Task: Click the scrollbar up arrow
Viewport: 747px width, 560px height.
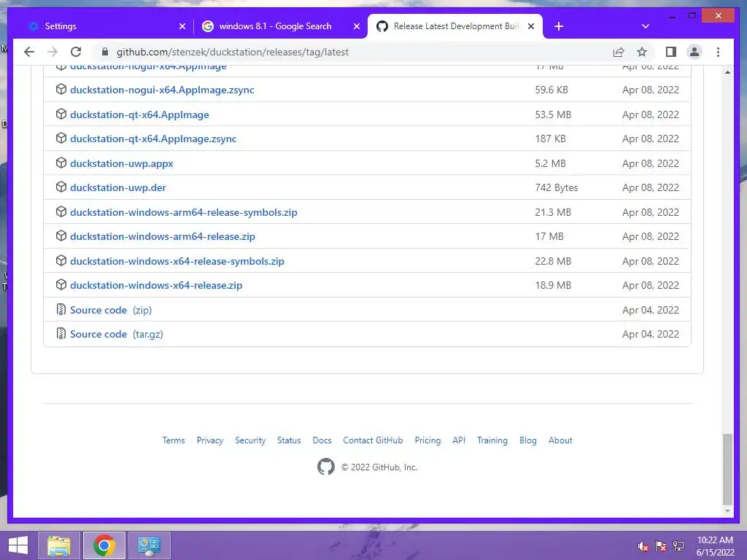Action: point(727,72)
